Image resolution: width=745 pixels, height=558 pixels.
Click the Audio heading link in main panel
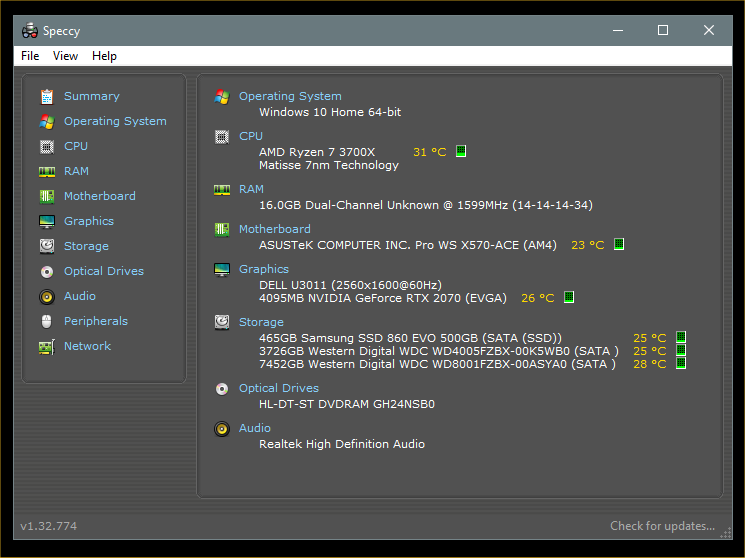point(255,428)
